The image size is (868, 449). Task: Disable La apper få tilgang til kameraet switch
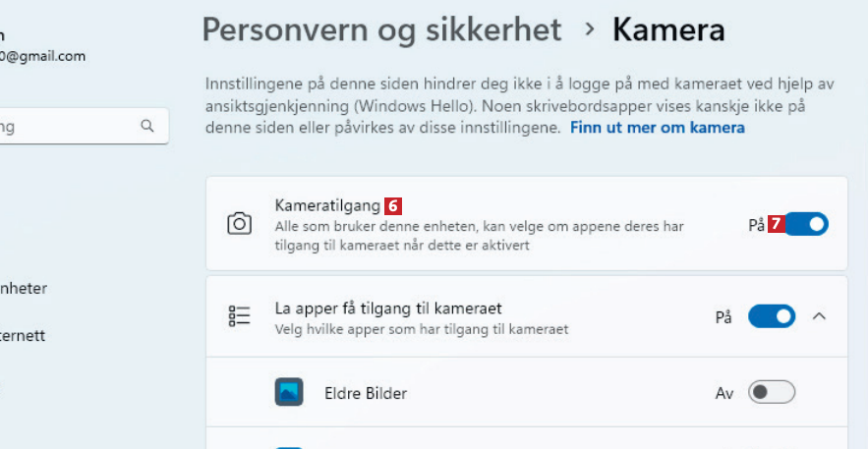point(772,316)
